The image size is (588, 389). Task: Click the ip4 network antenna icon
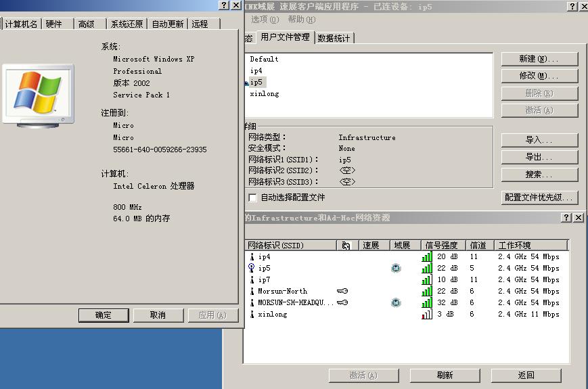[252, 256]
